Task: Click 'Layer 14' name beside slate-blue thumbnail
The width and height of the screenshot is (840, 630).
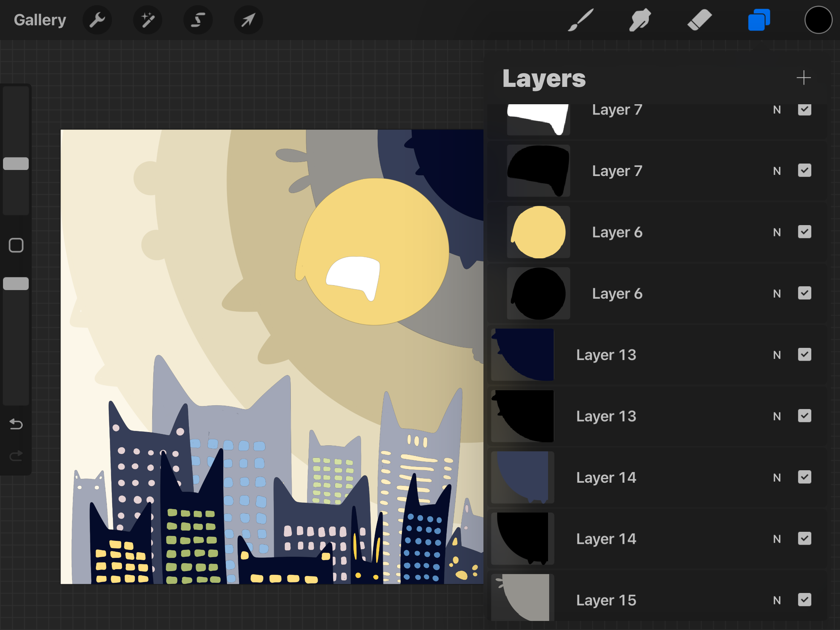Action: coord(606,478)
